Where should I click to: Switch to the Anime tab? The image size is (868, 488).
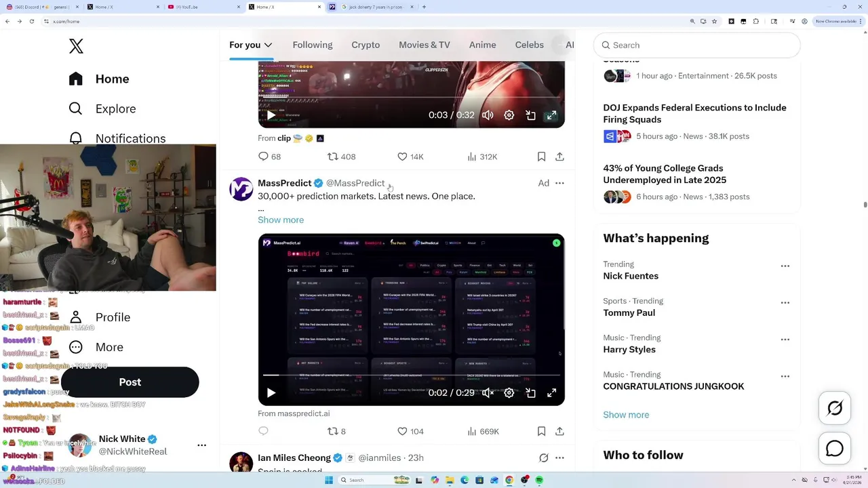click(483, 45)
